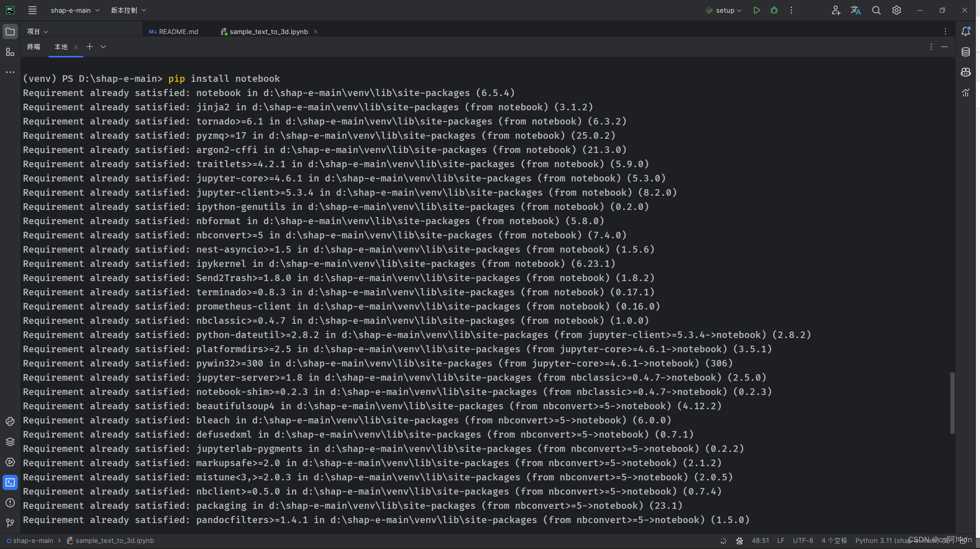The image size is (980, 549).
Task: Open Code With Me add-user icon
Action: pos(836,10)
